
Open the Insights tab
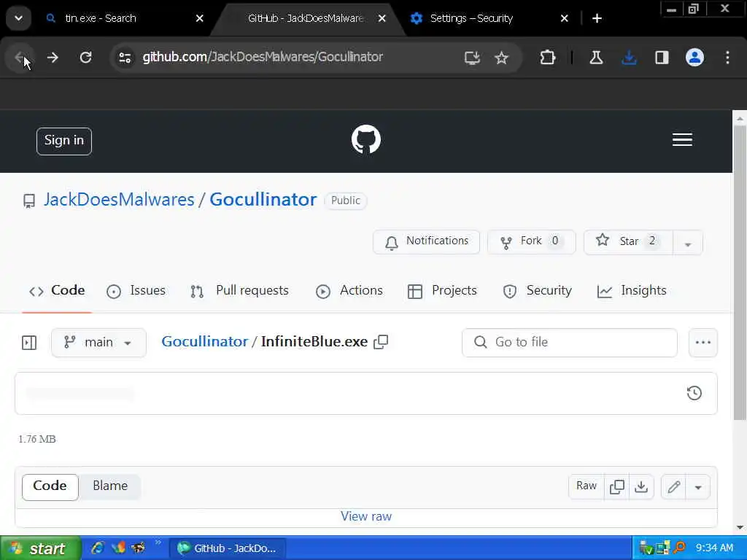pos(632,290)
